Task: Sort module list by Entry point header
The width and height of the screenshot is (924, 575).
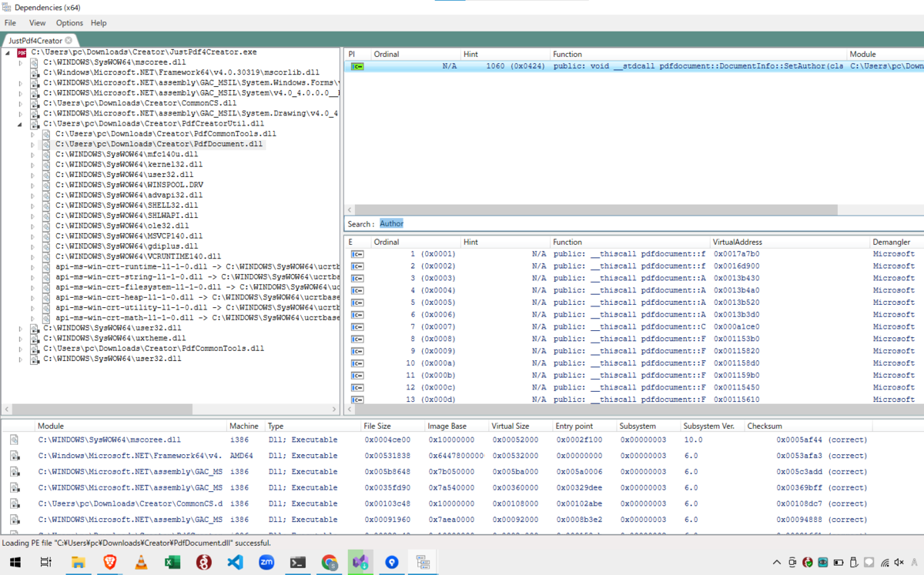Action: (584, 426)
